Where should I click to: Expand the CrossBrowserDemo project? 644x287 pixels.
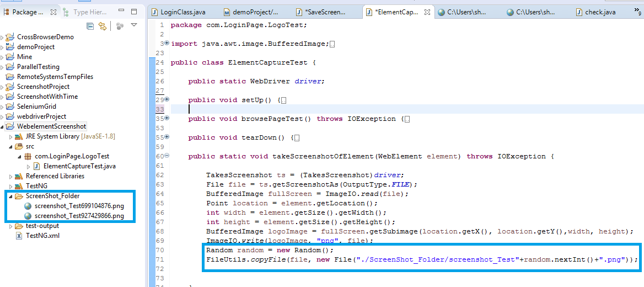coord(2,37)
